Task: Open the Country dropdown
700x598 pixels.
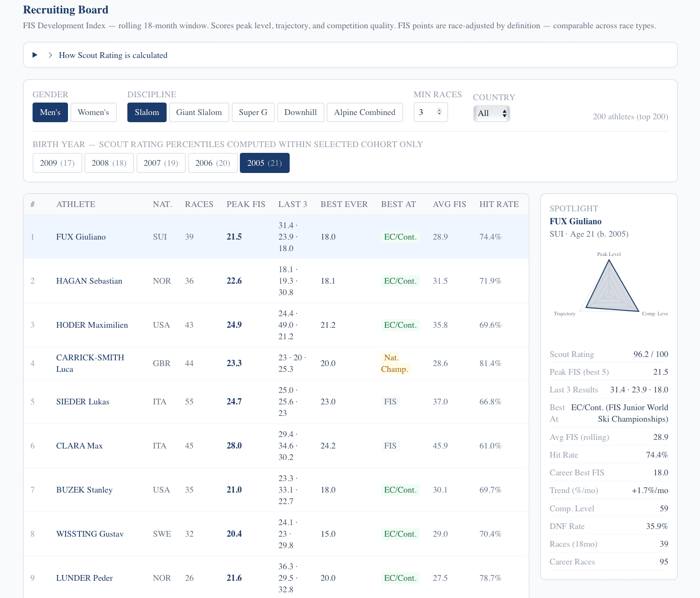Action: [x=491, y=114]
